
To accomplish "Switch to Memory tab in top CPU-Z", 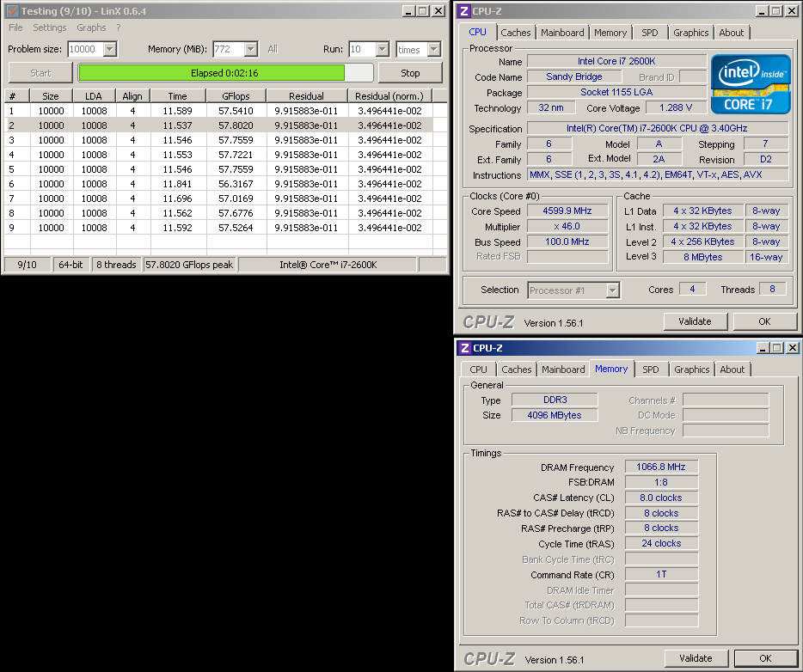I will point(610,33).
